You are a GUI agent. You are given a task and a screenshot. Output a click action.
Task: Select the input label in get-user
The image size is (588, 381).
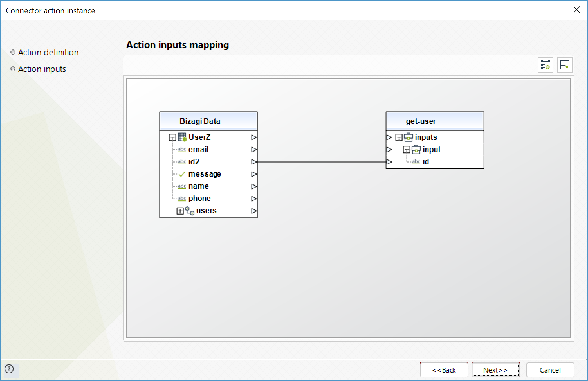431,150
